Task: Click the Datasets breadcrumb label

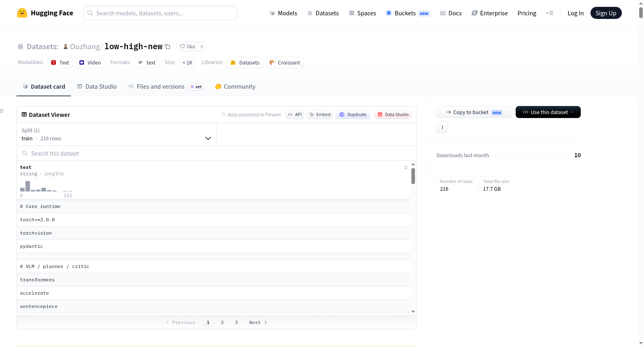Action: coord(43,46)
